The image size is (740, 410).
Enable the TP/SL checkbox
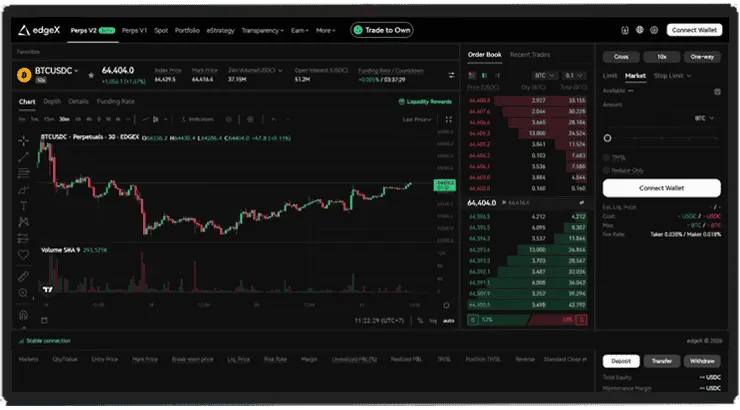point(606,157)
